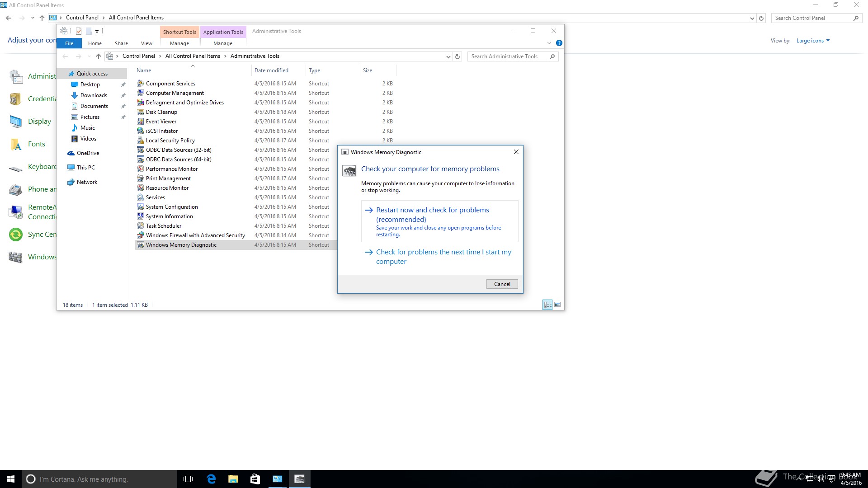Open File Explorer from the taskbar
Image resolution: width=868 pixels, height=488 pixels.
pyautogui.click(x=233, y=479)
